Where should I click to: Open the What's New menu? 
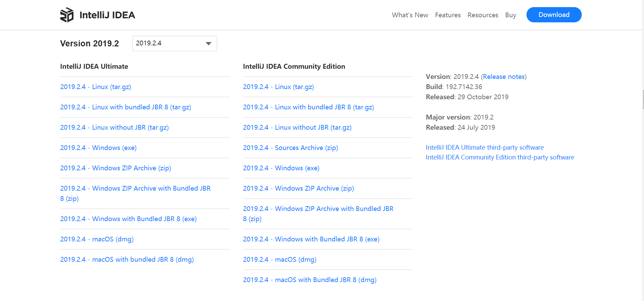(x=410, y=15)
